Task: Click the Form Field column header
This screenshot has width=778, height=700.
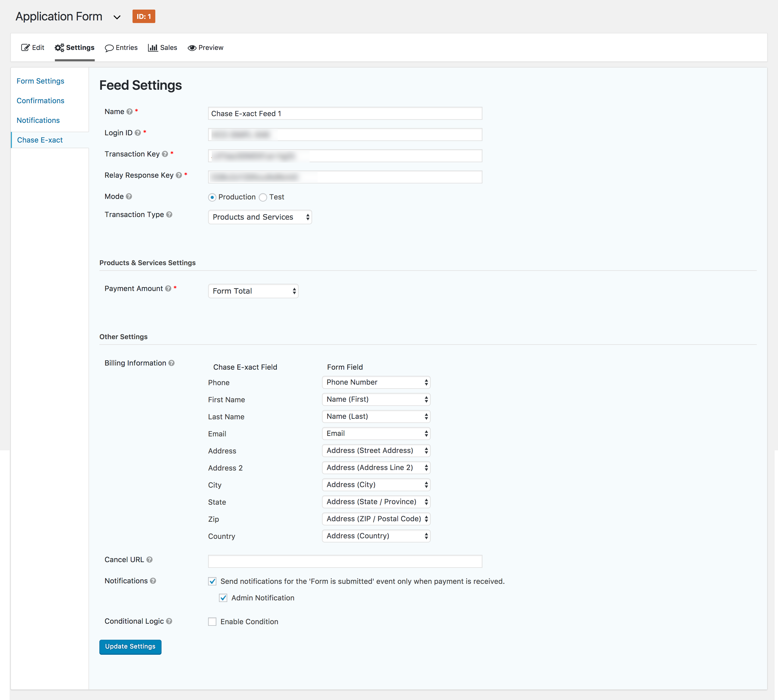Action: click(x=345, y=367)
